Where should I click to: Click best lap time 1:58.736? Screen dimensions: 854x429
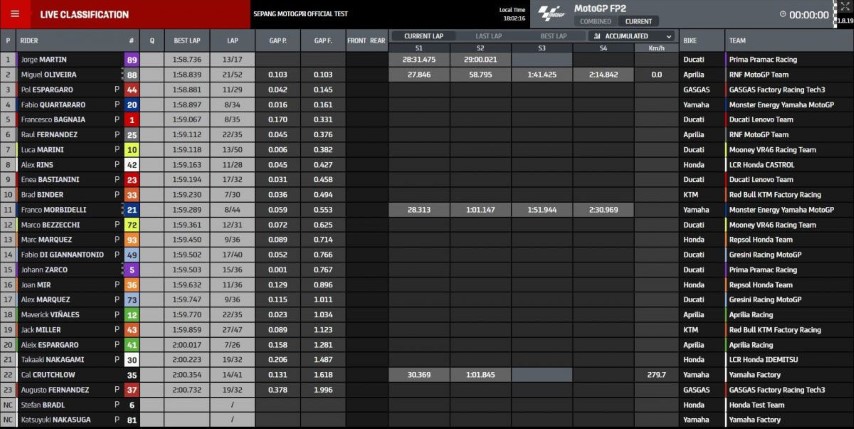click(x=187, y=59)
